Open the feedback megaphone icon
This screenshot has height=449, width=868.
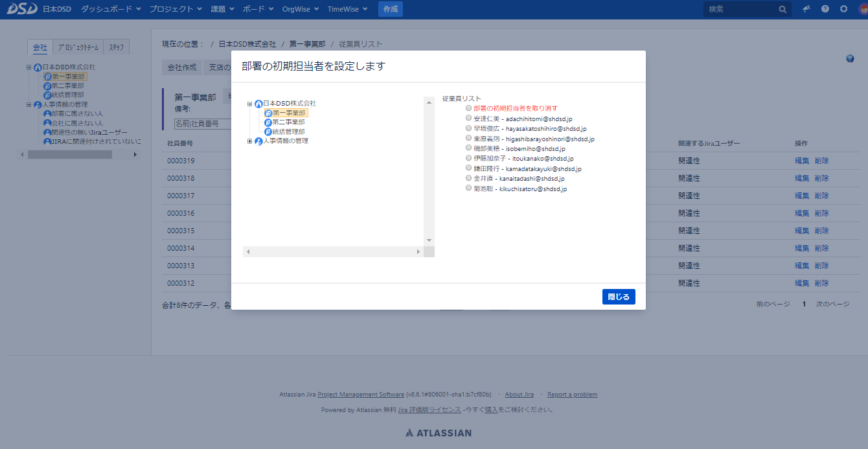[806, 9]
